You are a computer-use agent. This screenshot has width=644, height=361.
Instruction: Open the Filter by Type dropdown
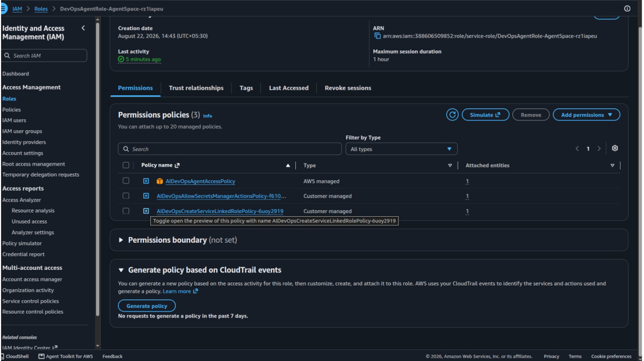[x=401, y=149]
